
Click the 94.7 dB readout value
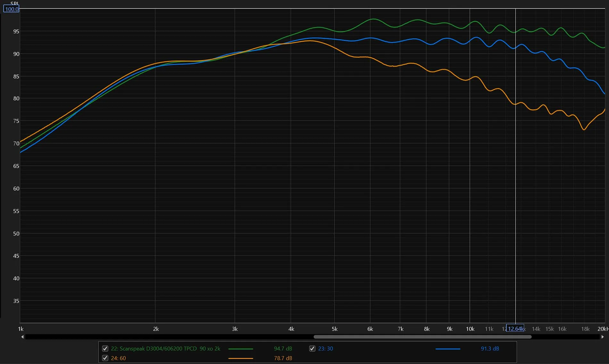283,349
